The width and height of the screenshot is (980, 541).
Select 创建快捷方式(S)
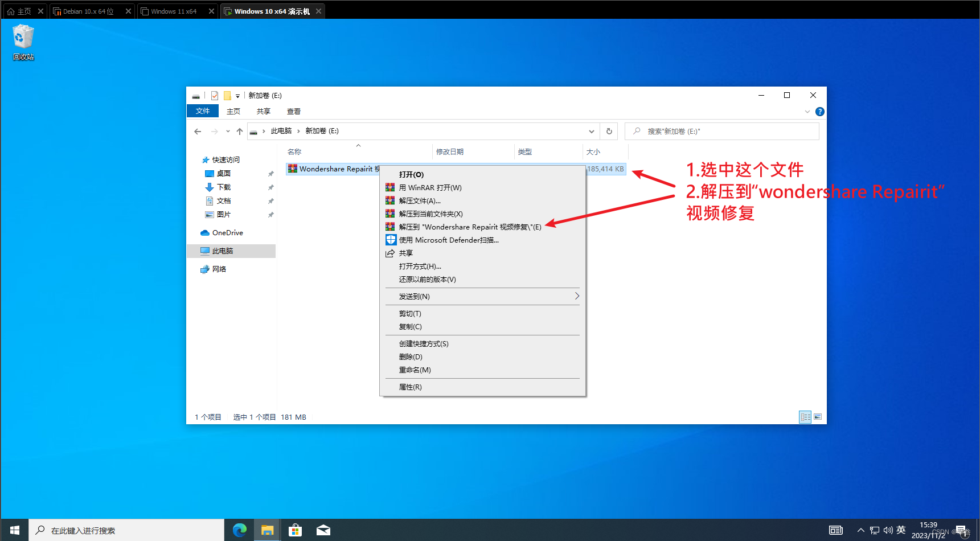click(482, 343)
